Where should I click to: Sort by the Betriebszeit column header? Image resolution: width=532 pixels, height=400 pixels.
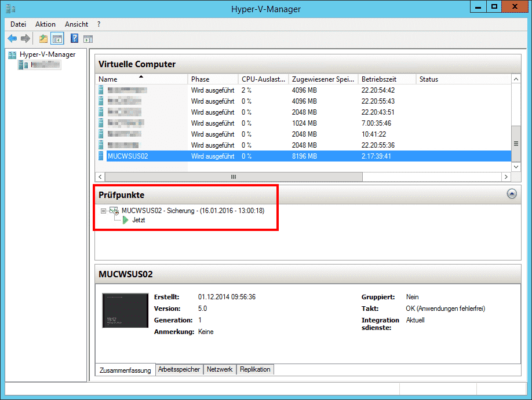387,79
